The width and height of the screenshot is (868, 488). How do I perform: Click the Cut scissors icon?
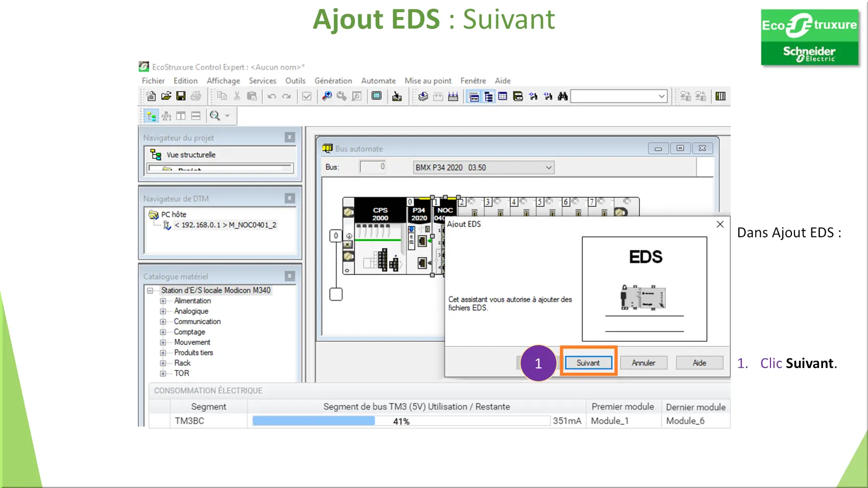click(237, 96)
